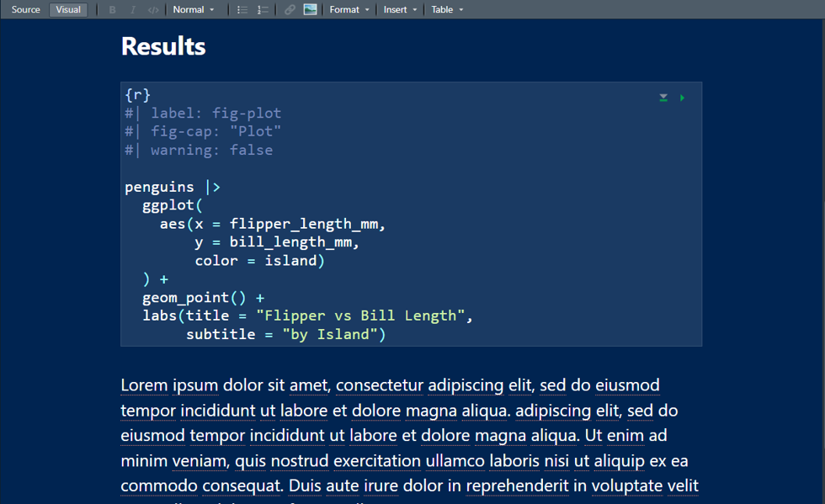825x504 pixels.
Task: Open the Table menu
Action: (x=447, y=10)
